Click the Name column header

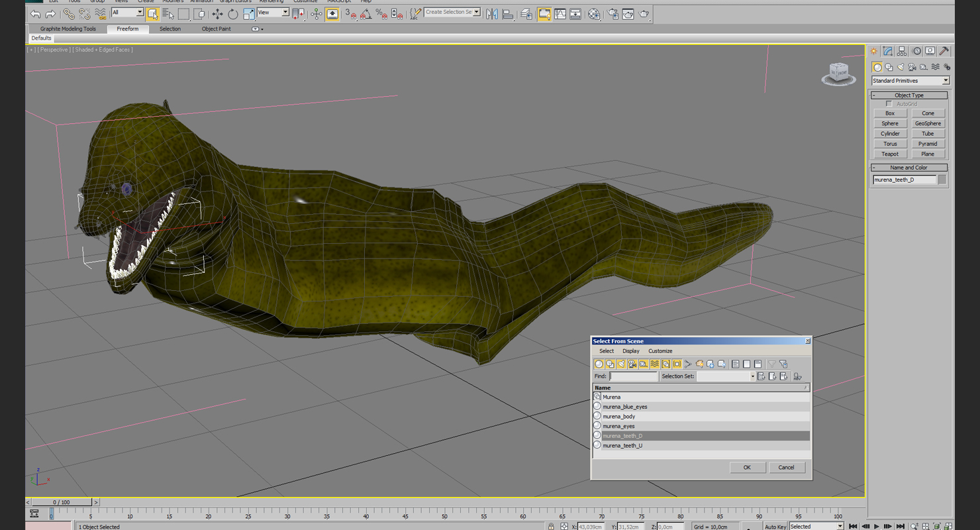coord(701,388)
